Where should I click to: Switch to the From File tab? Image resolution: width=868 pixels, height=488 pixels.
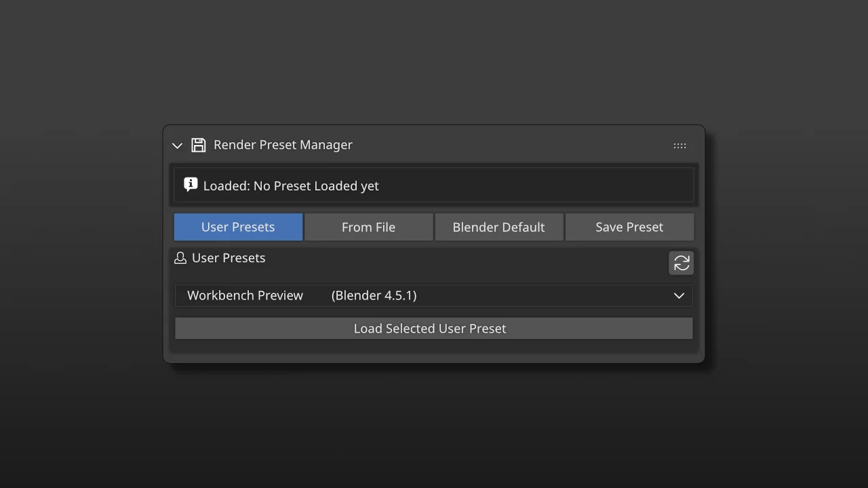click(x=368, y=226)
